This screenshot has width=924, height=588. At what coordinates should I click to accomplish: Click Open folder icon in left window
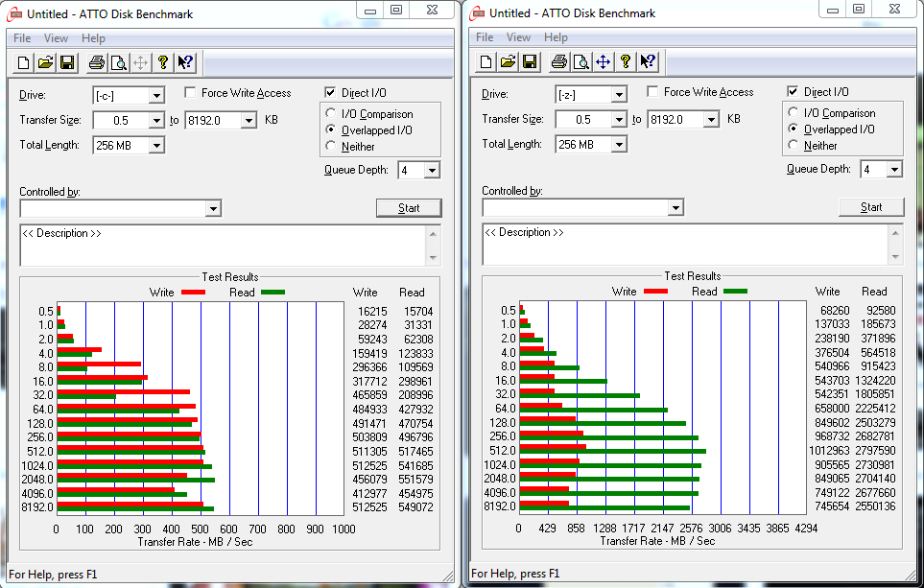pos(45,63)
